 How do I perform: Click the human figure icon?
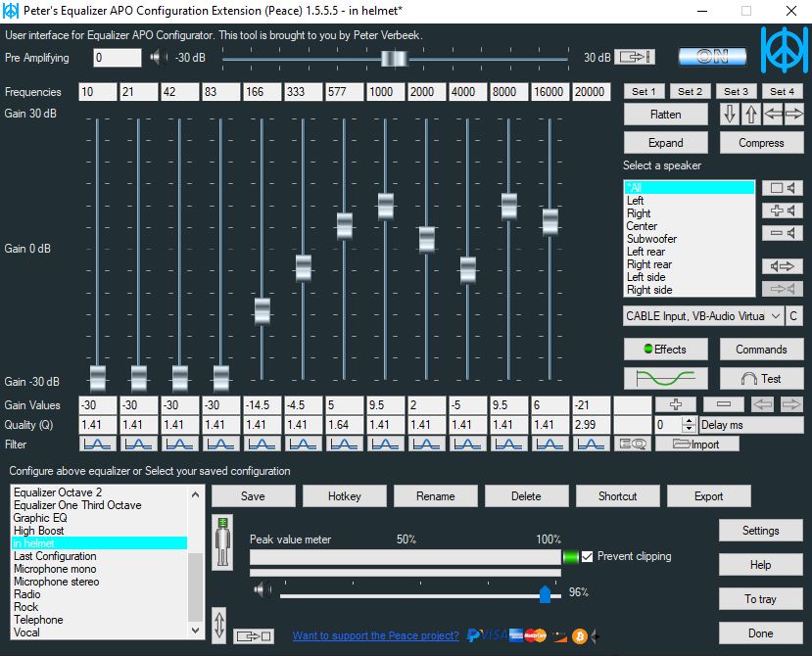(222, 542)
